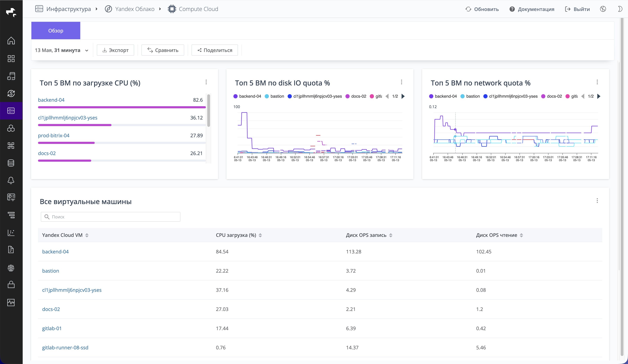Select the Обзор tab
This screenshot has height=364, width=628.
56,30
